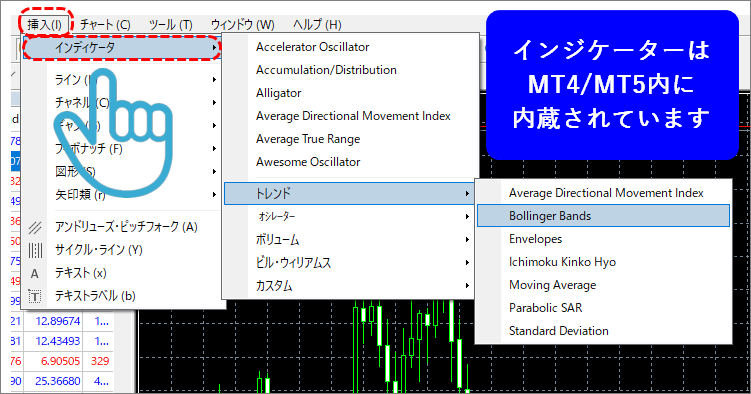Expand the フィボナッチ (F) submenu arrow

coord(215,148)
